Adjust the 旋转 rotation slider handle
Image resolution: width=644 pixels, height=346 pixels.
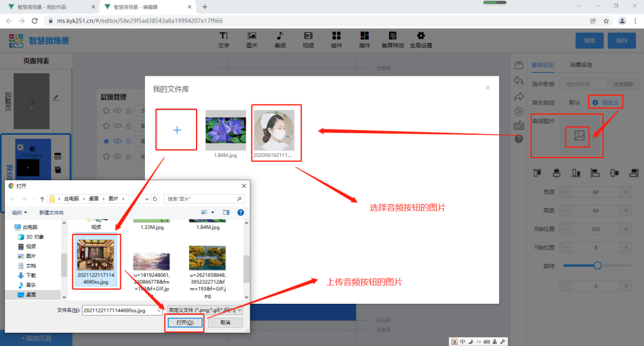597,266
